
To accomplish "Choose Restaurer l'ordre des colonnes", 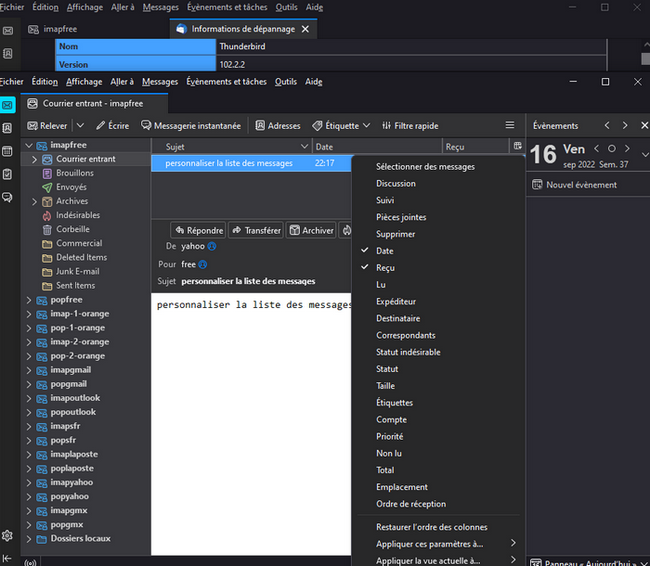I will tap(431, 527).
